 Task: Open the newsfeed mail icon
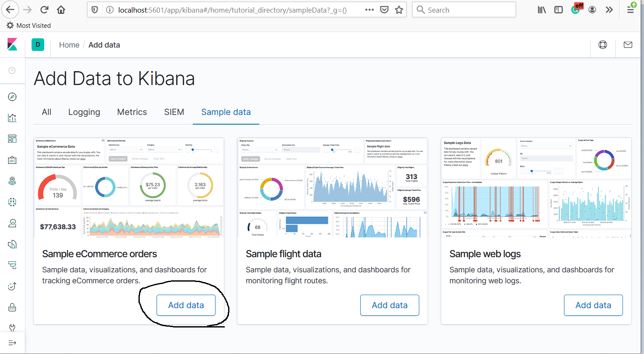tap(628, 45)
